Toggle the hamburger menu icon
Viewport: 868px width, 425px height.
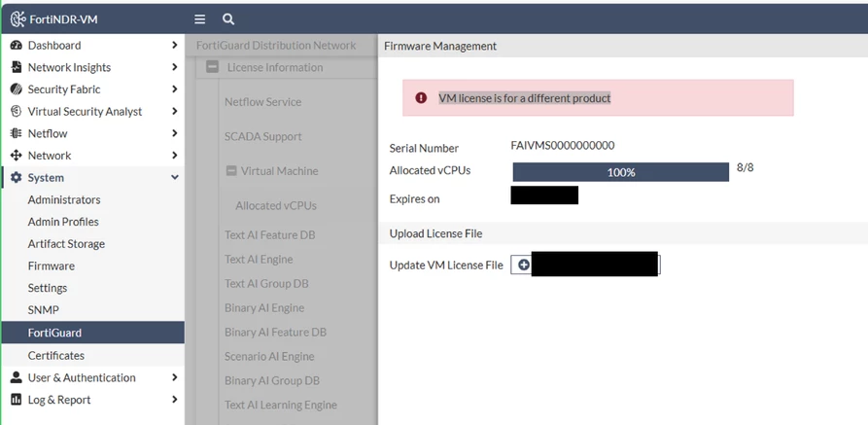(200, 19)
